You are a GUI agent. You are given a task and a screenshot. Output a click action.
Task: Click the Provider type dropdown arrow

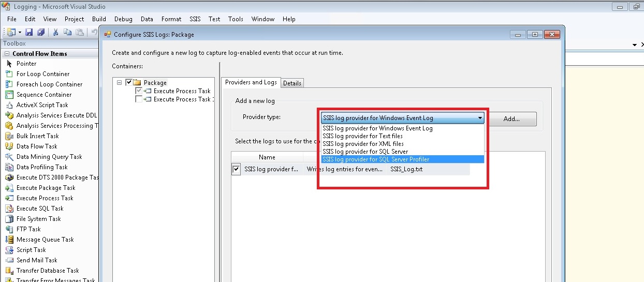click(480, 118)
